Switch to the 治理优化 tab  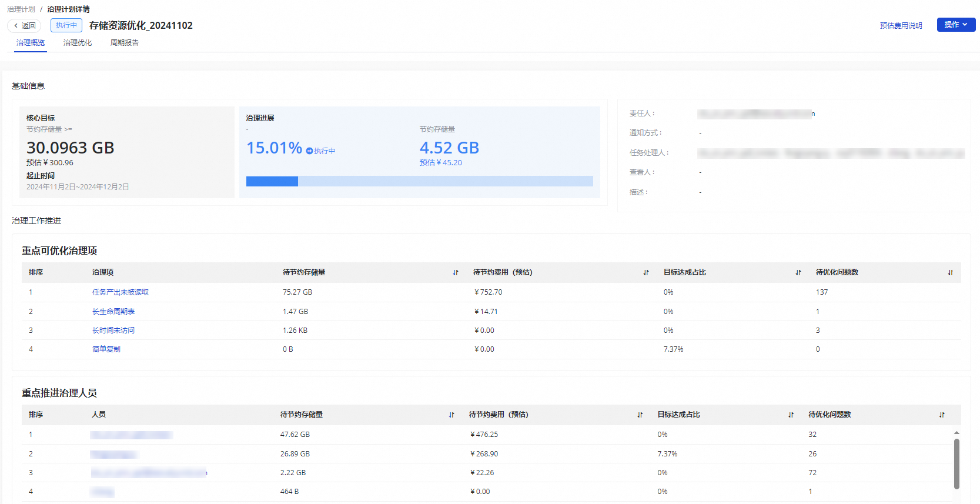pos(78,43)
